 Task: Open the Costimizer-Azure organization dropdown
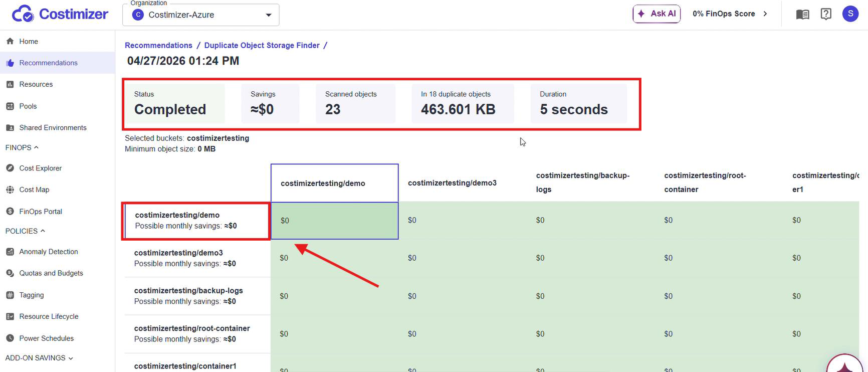click(200, 15)
